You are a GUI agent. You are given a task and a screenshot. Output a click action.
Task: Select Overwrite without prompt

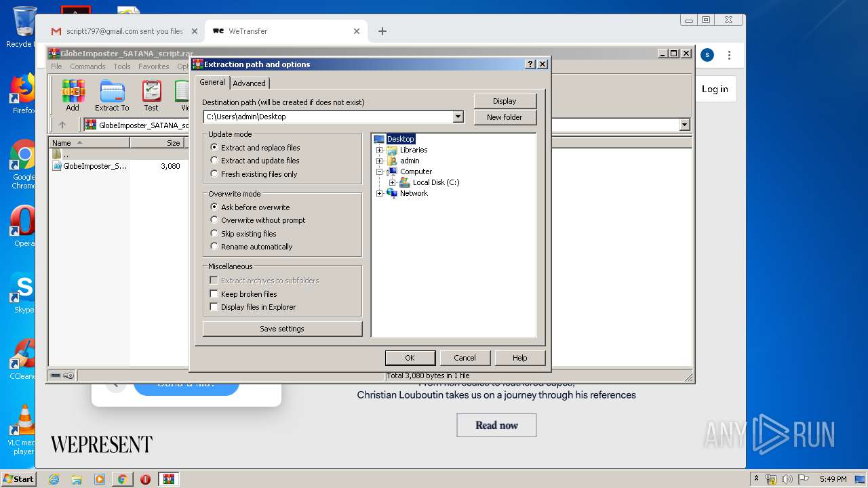(258, 220)
